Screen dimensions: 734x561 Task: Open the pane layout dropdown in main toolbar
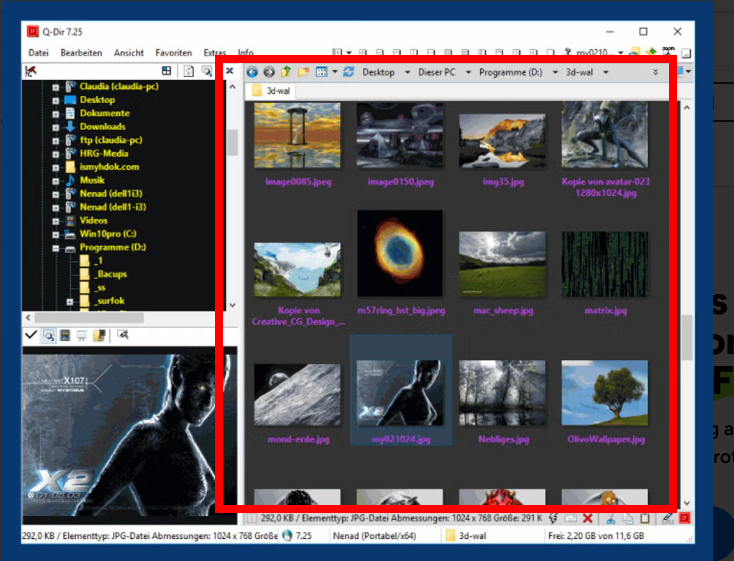click(349, 53)
